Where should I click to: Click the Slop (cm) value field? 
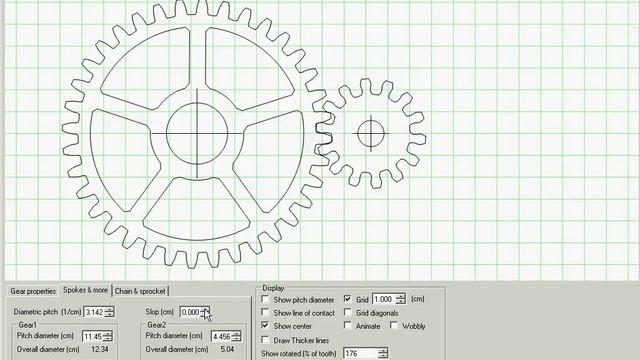pos(190,312)
